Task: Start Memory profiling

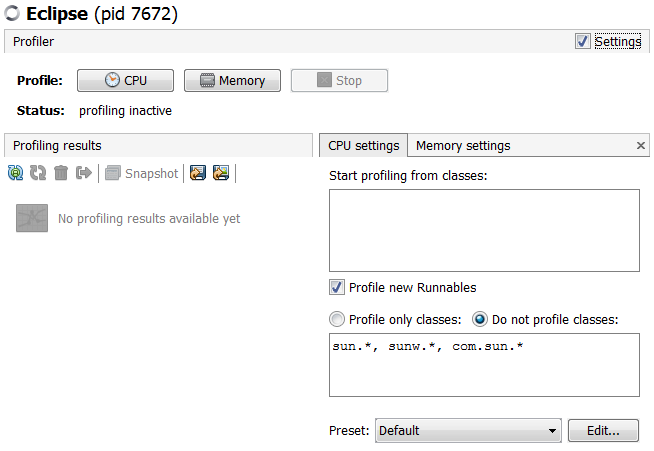Action: coord(232,81)
